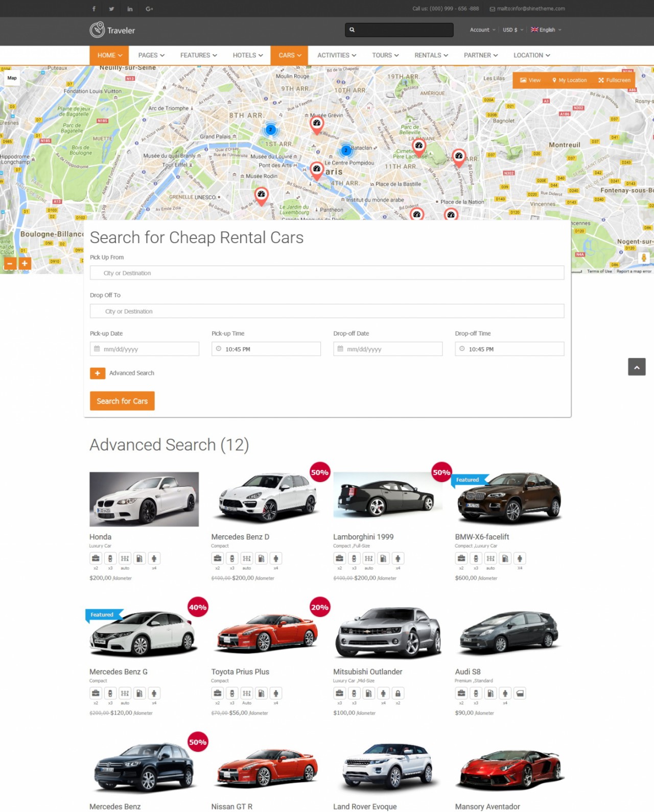Click the car marker near Père Lachaise
This screenshot has width=654, height=812.
coord(419,147)
